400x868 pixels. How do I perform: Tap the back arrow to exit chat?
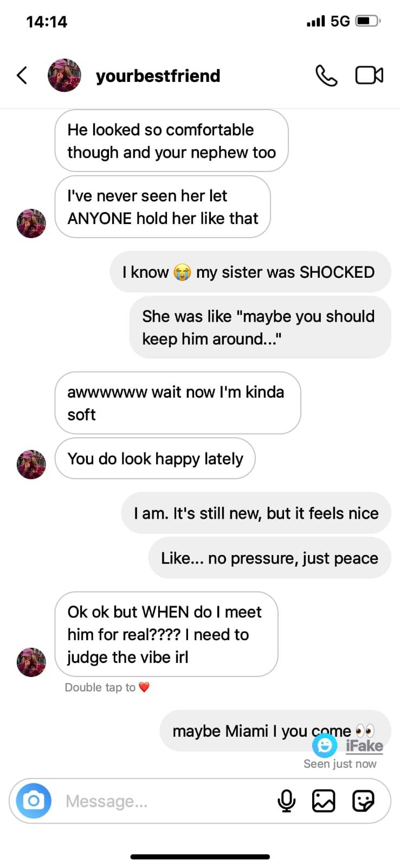pos(22,75)
